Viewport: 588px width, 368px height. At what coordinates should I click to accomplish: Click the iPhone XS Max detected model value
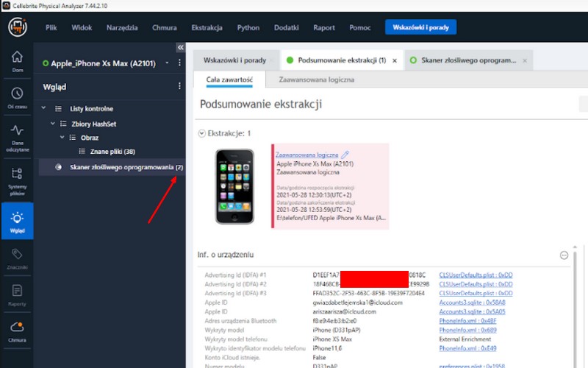coord(332,339)
